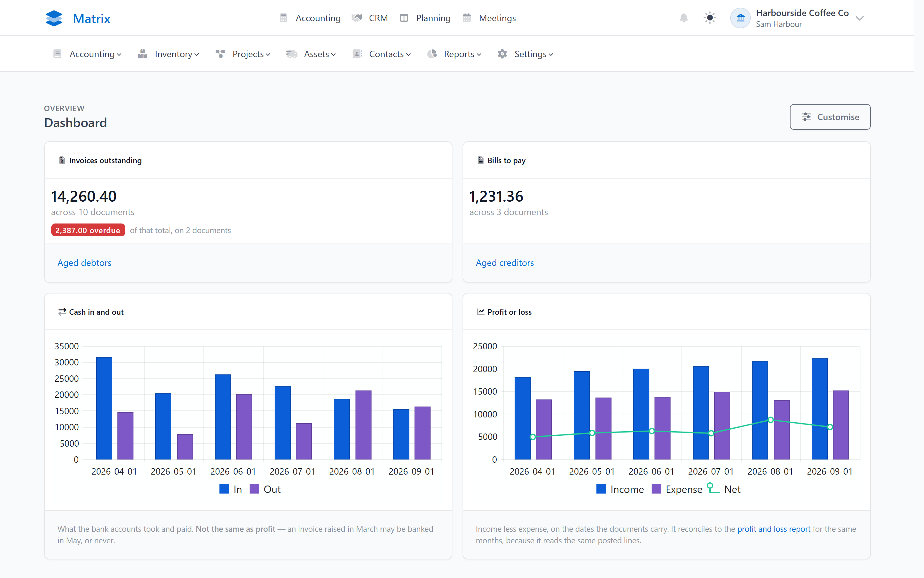
Task: Click the board icon beside Planning
Action: click(x=404, y=18)
